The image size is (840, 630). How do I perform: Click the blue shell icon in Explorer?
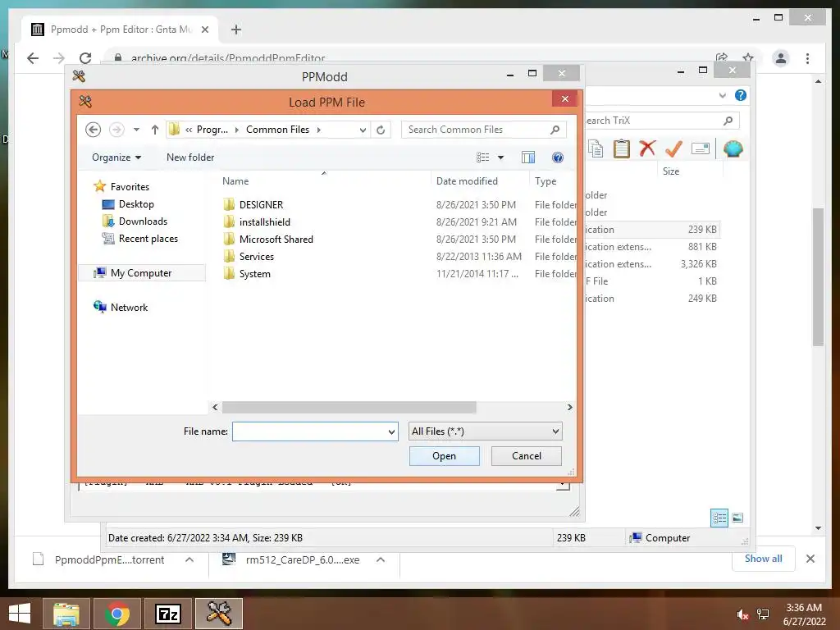[x=733, y=148]
